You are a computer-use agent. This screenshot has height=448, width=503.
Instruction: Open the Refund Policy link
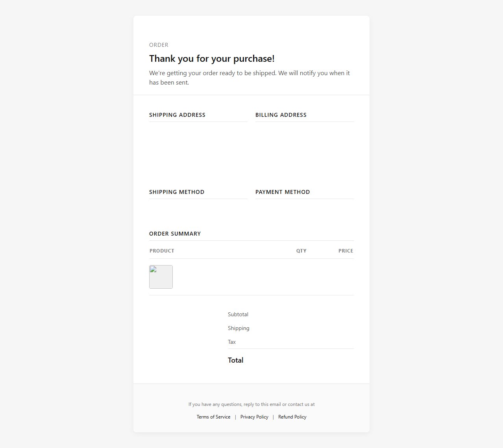click(x=292, y=417)
